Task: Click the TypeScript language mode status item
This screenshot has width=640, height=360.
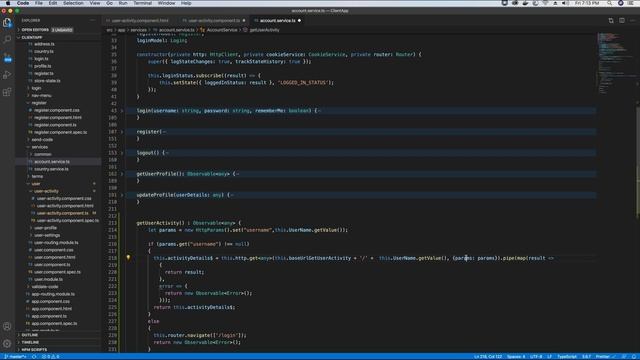Action: tap(567, 357)
